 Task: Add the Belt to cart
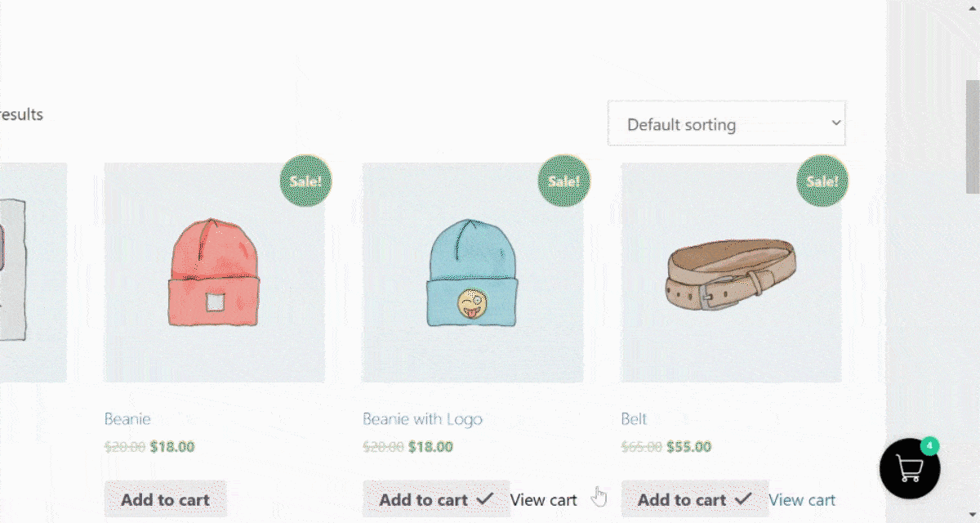coord(695,498)
